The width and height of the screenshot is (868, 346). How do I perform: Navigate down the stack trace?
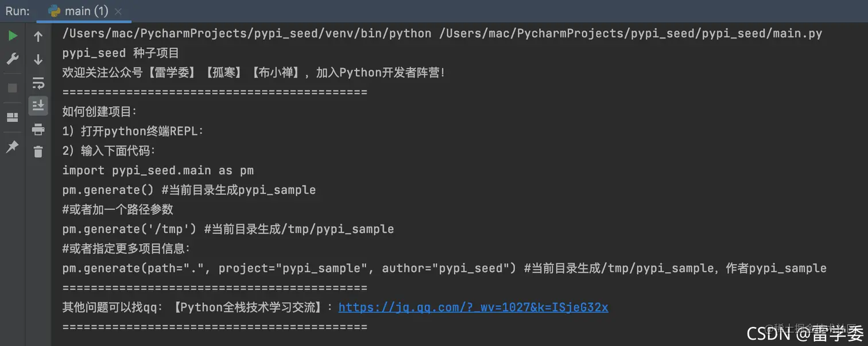38,59
